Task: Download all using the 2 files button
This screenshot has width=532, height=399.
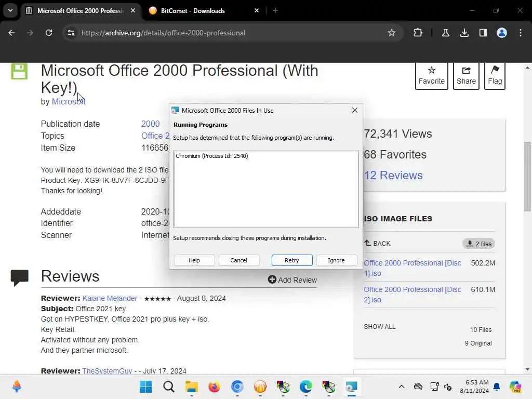Action: coord(478,244)
